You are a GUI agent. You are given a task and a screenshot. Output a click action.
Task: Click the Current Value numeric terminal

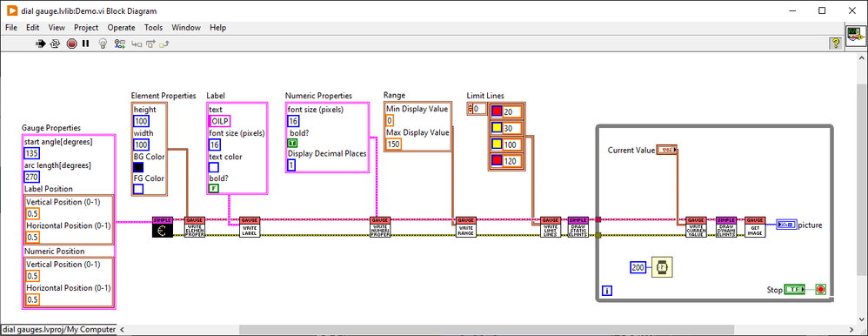pos(666,150)
